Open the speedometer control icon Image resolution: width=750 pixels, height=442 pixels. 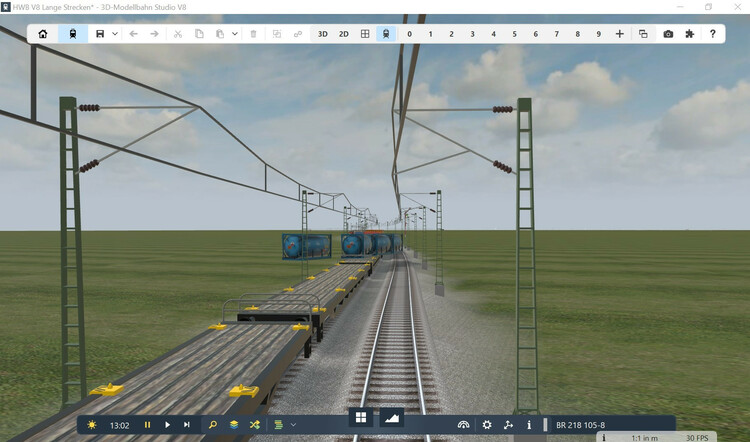click(x=463, y=425)
